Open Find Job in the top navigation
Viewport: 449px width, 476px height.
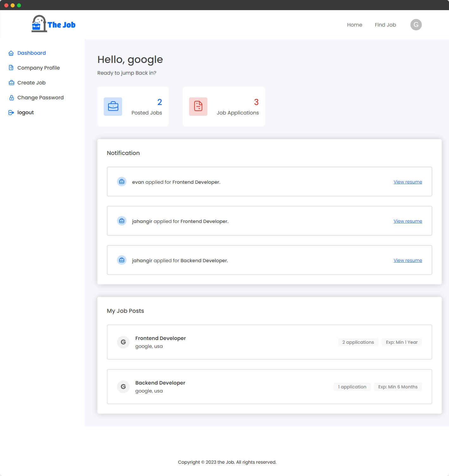click(385, 25)
